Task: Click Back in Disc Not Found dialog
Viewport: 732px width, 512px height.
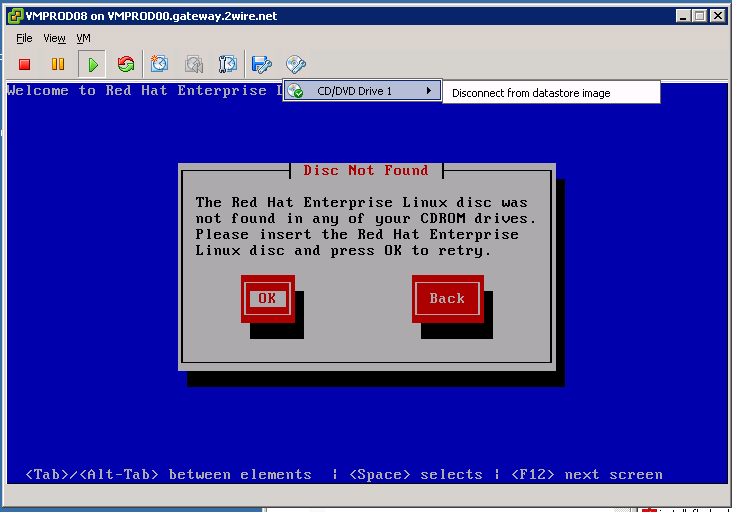Action: pos(447,298)
